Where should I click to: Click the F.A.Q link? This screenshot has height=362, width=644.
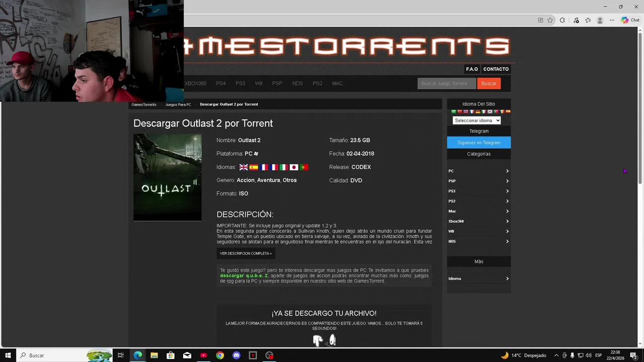[x=472, y=69]
